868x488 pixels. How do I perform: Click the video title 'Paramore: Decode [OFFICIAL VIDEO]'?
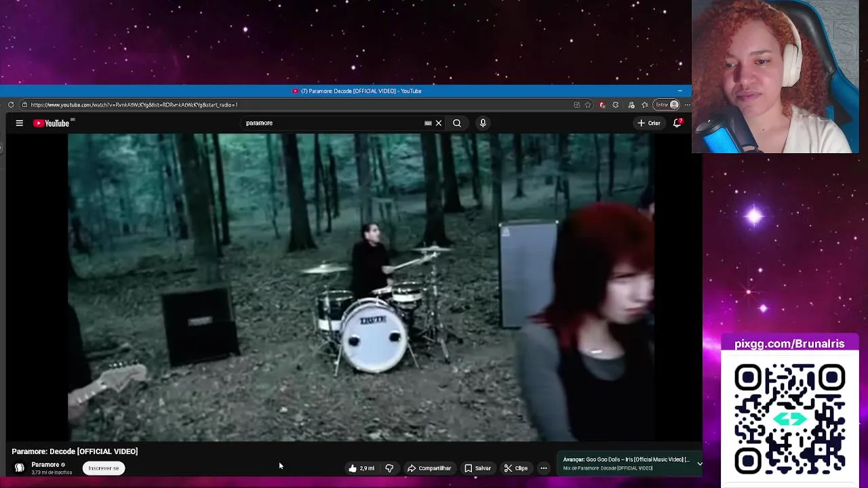click(75, 451)
